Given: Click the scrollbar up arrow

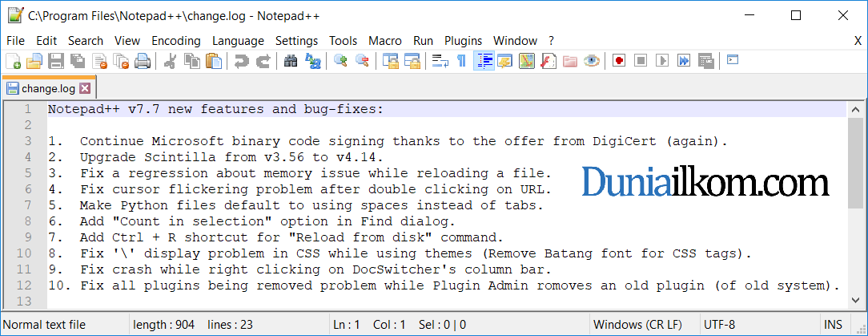Looking at the screenshot, I should pyautogui.click(x=854, y=109).
